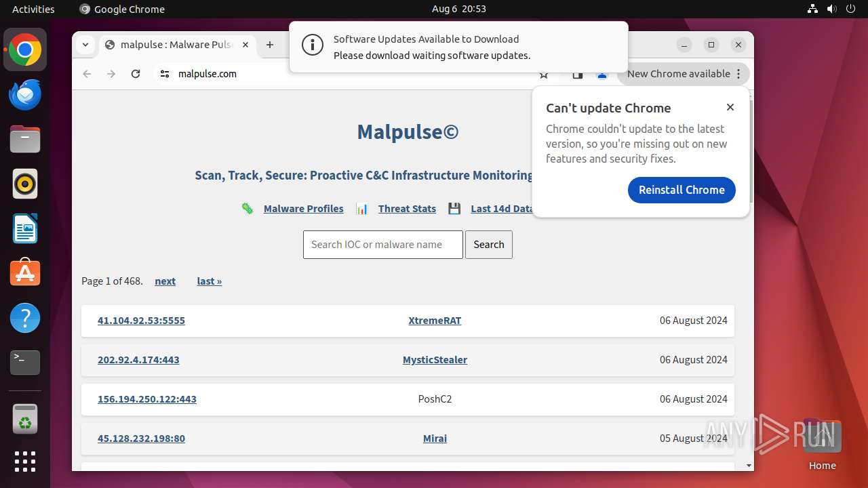Bookmark this page with the star
This screenshot has height=488, width=868.
point(544,74)
